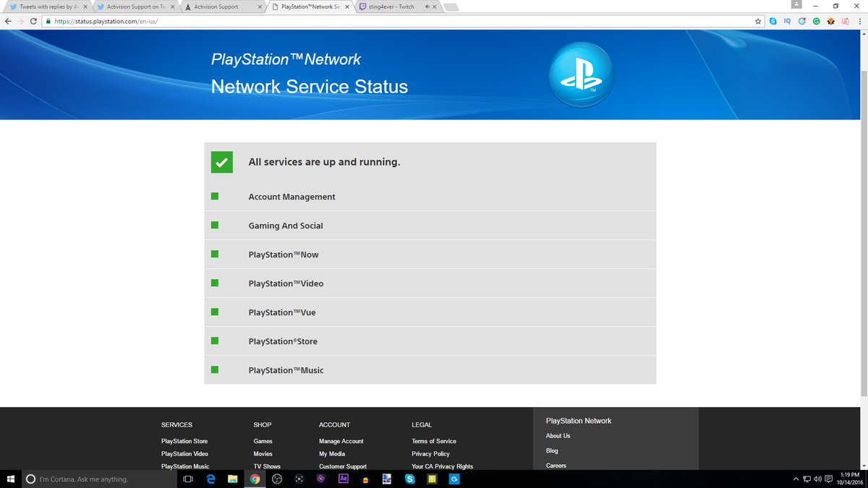Launch Microsoft Edge from the taskbar
868x488 pixels.
[x=210, y=479]
